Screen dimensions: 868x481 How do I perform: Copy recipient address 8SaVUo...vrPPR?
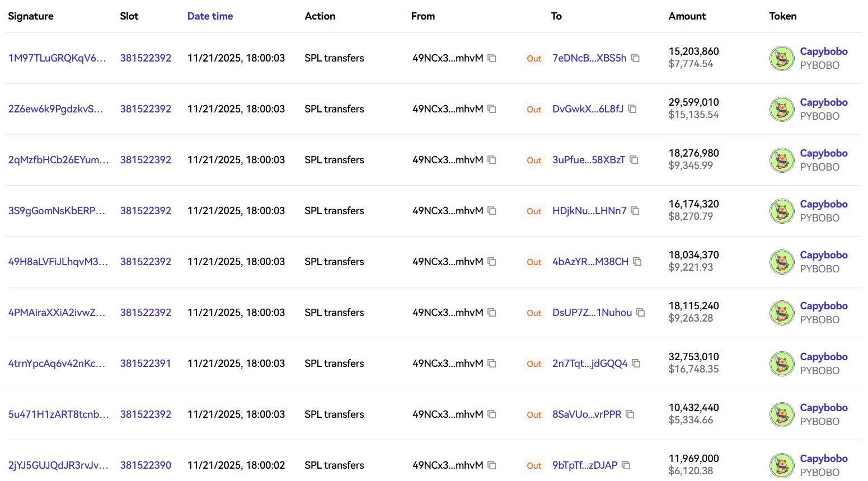[630, 414]
